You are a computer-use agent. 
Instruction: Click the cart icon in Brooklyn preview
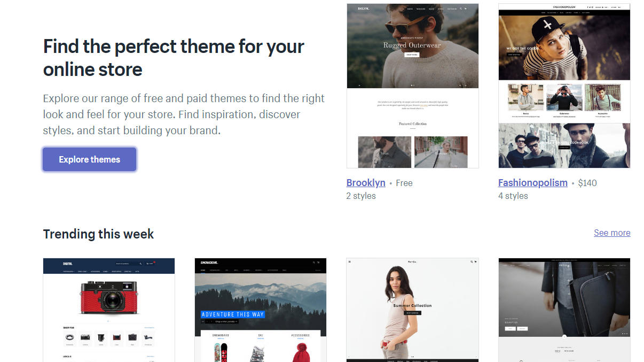(466, 9)
